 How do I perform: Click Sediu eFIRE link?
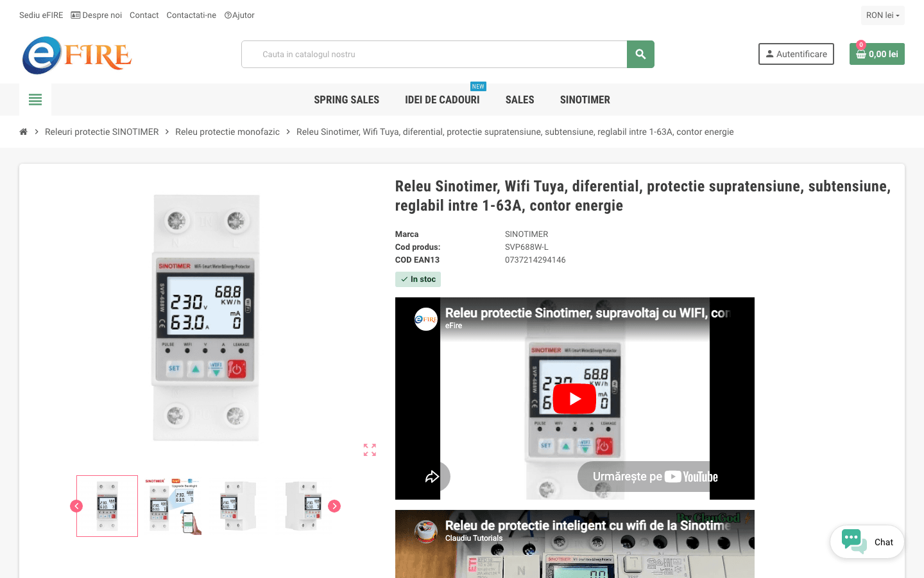[x=41, y=15]
